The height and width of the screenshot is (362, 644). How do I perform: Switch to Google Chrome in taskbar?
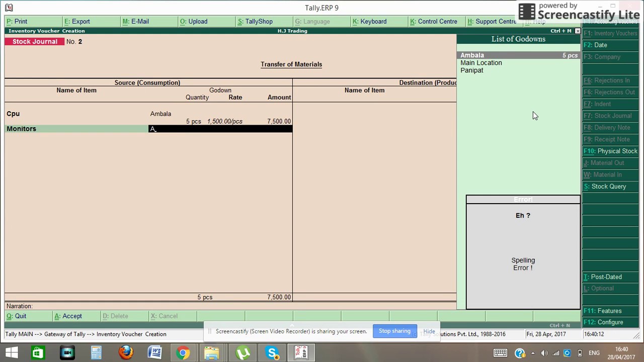[183, 353]
